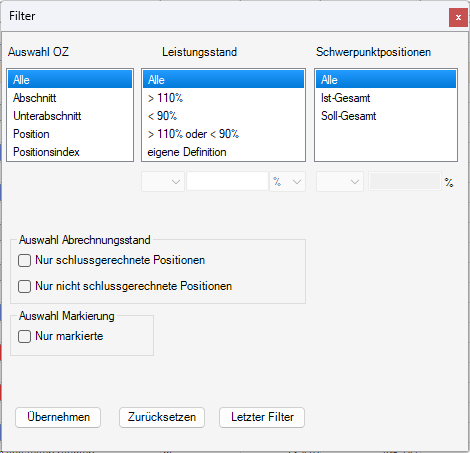
Task: Select 'Alle' in Leistungsstand list
Action: click(223, 80)
